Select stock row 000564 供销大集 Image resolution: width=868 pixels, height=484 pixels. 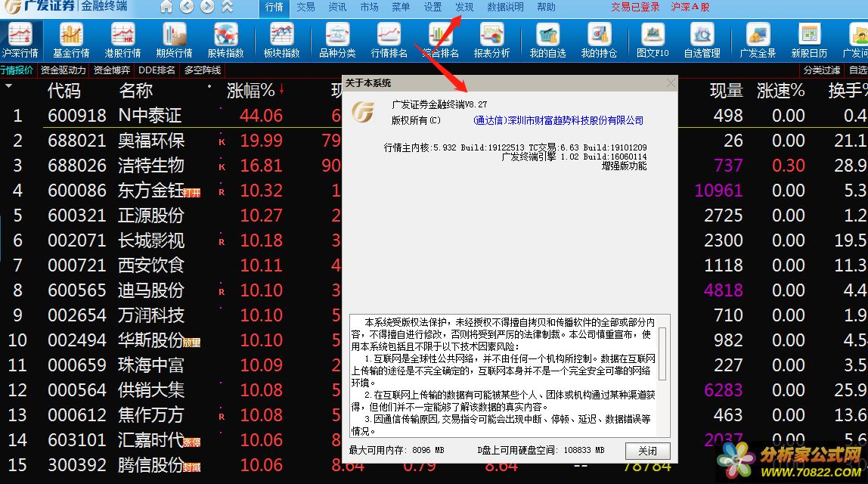[171, 390]
